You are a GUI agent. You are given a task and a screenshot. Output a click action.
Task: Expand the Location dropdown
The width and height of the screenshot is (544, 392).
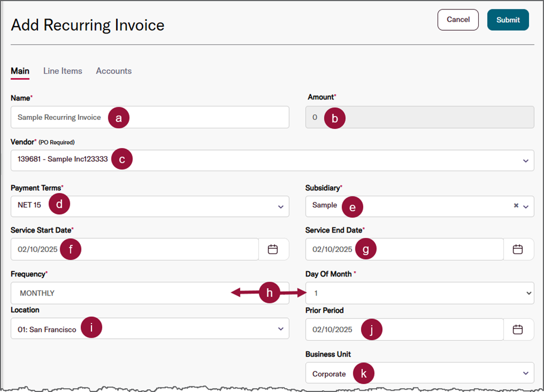point(281,329)
